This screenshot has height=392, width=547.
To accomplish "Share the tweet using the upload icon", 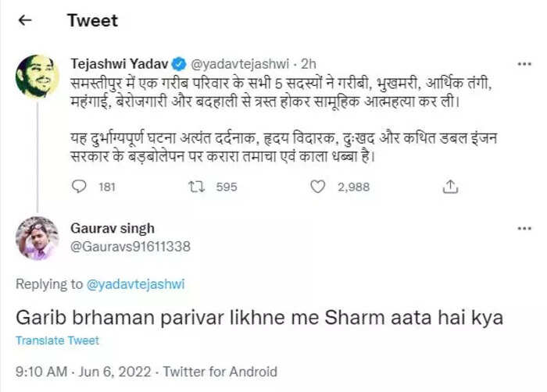I will tap(450, 187).
